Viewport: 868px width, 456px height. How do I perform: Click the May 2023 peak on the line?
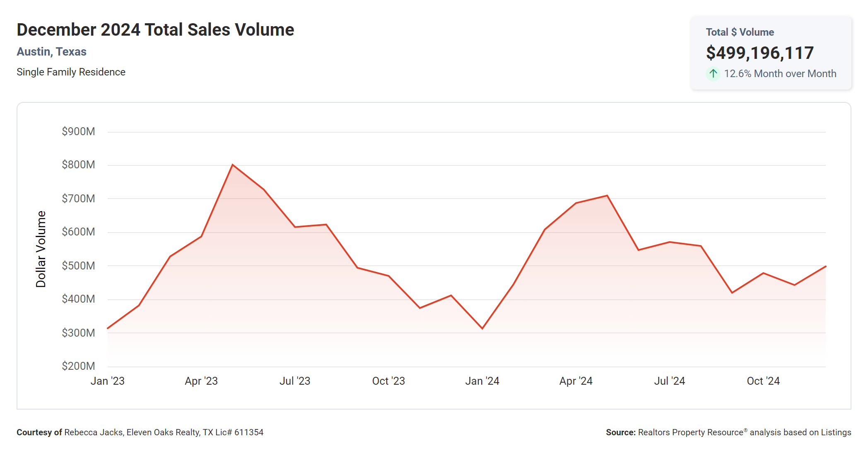(233, 165)
